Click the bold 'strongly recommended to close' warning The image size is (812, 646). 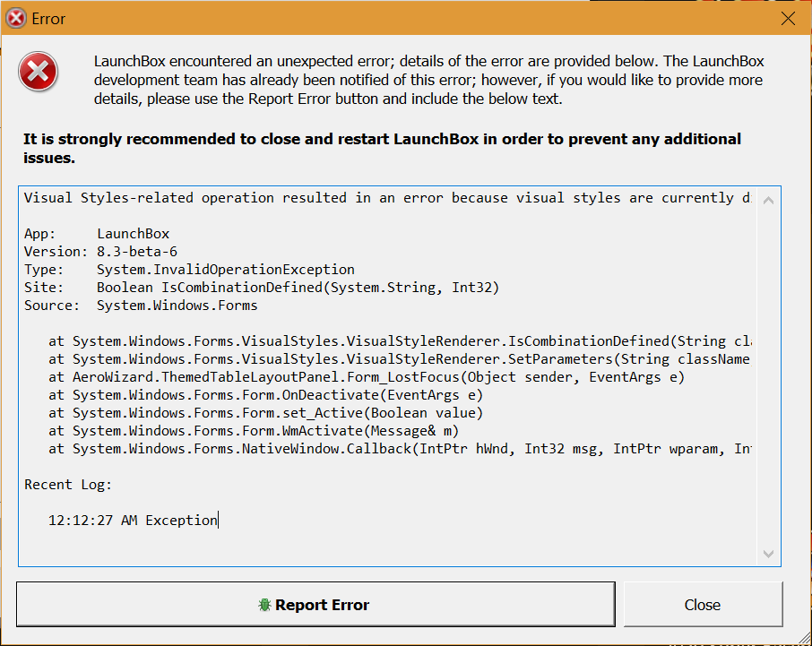pyautogui.click(x=382, y=148)
